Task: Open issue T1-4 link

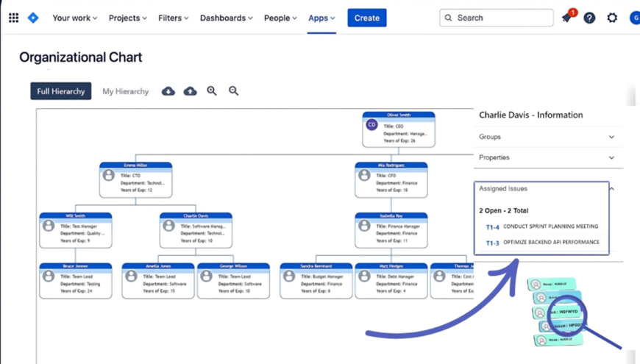Action: point(493,227)
